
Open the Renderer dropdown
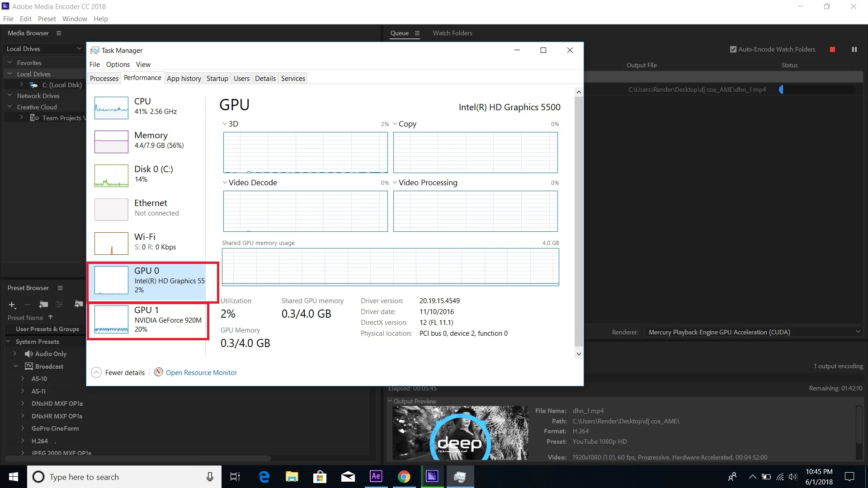point(754,332)
